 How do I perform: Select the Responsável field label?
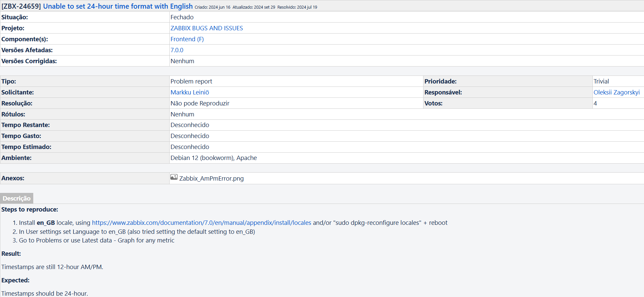(x=443, y=92)
